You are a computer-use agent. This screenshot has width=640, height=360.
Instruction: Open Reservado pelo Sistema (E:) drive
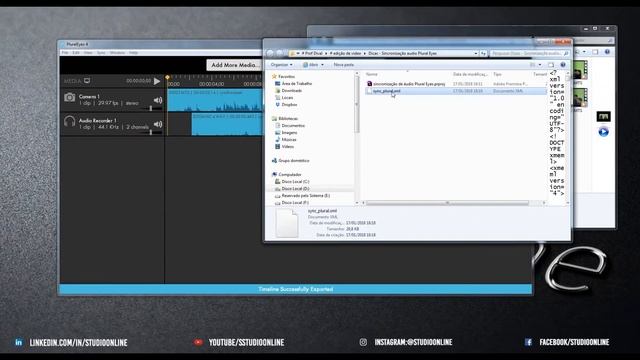coord(302,196)
